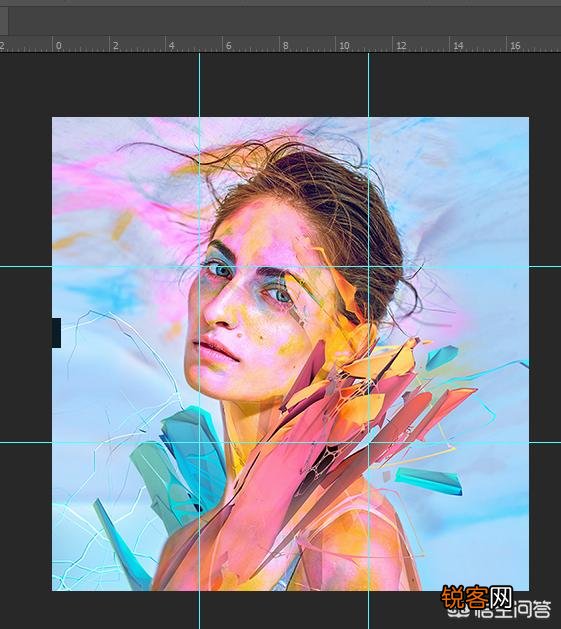Click the 16 mark on the ruler
561x629 pixels.
tap(515, 46)
